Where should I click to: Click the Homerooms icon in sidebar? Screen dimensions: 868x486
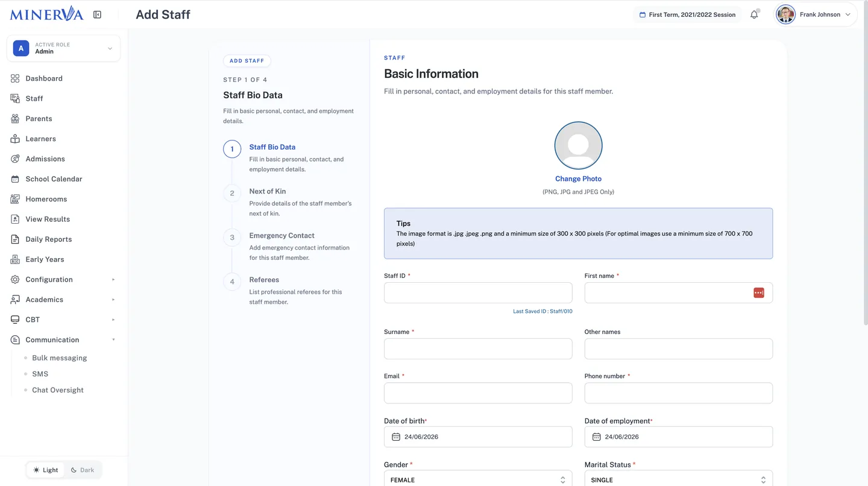15,199
